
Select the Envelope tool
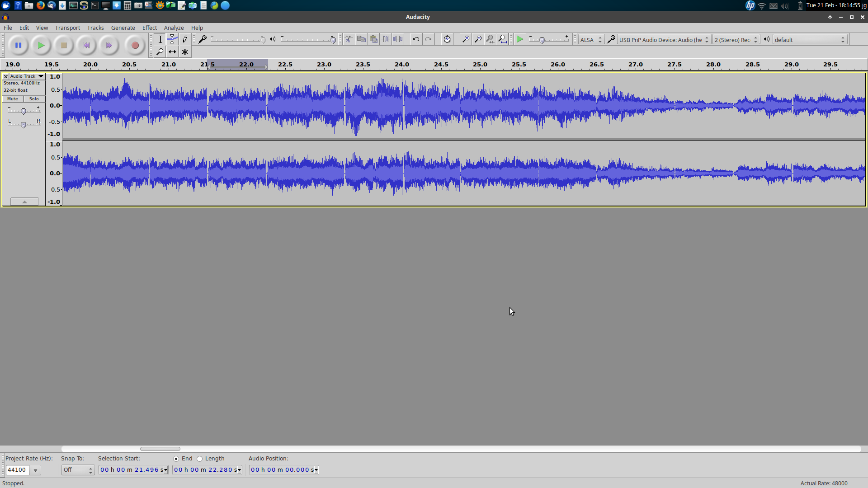pos(172,39)
